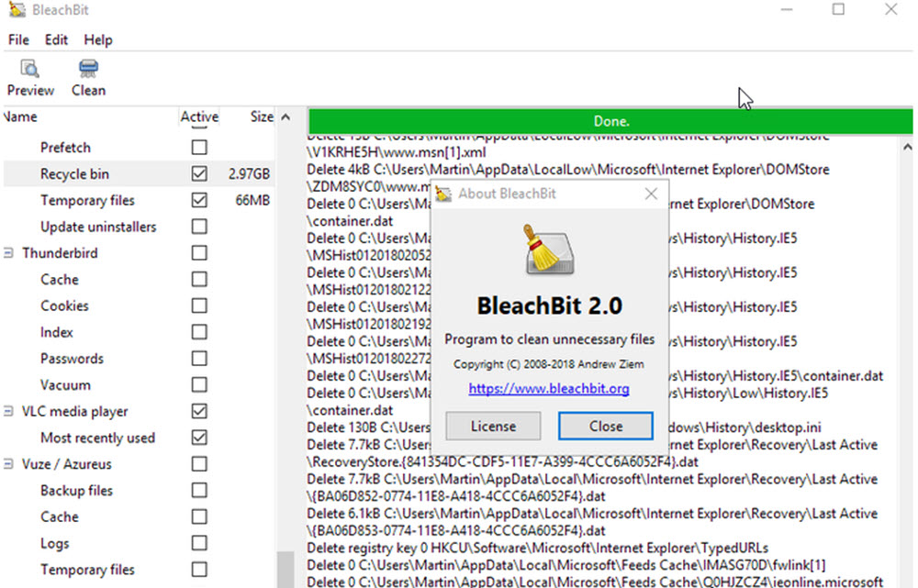Select the Recycle bin row label
The image size is (918, 588).
pos(74,173)
